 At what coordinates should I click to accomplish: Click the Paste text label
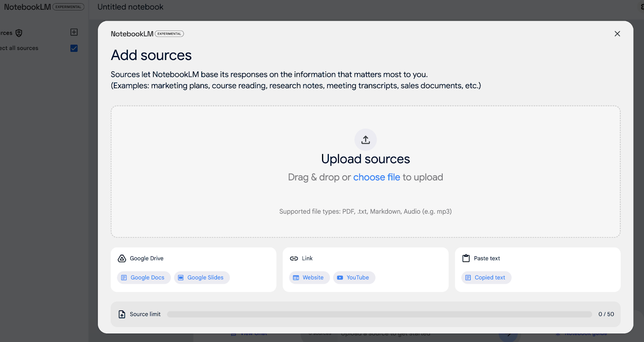(x=487, y=258)
